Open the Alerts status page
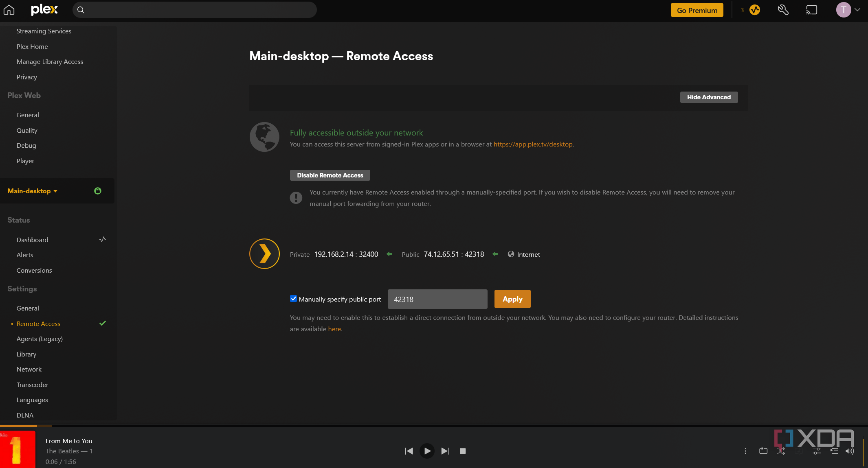This screenshot has width=868, height=468. pyautogui.click(x=25, y=255)
